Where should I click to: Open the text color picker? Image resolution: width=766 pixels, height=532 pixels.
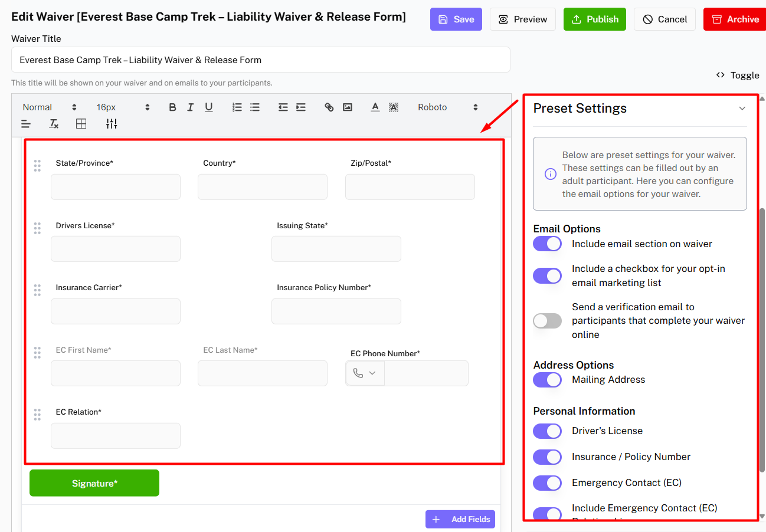point(375,107)
